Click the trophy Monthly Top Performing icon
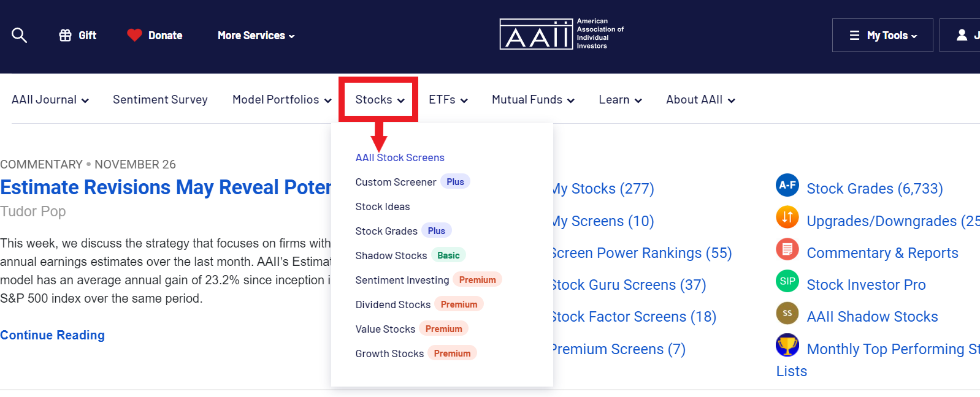This screenshot has height=397, width=980. [787, 345]
